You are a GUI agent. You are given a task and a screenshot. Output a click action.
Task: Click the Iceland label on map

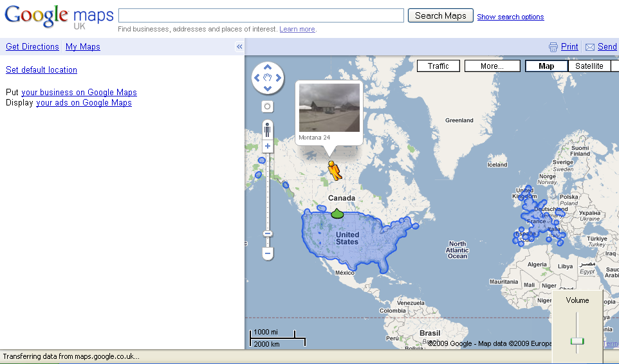point(497,165)
